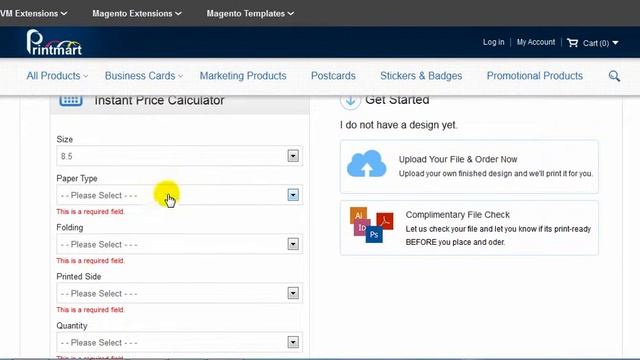640x360 pixels.
Task: Expand the Business Cards menu
Action: (144, 76)
